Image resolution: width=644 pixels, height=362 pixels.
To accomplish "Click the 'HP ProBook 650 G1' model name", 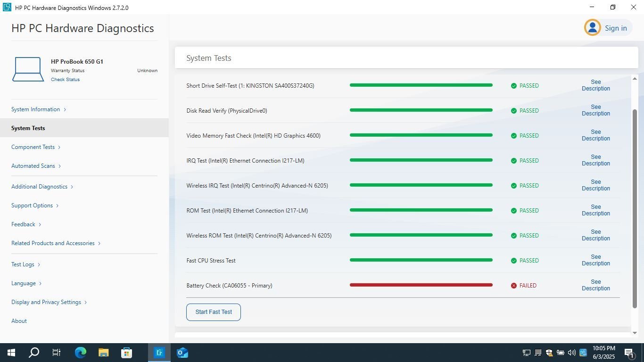I will coord(77,62).
